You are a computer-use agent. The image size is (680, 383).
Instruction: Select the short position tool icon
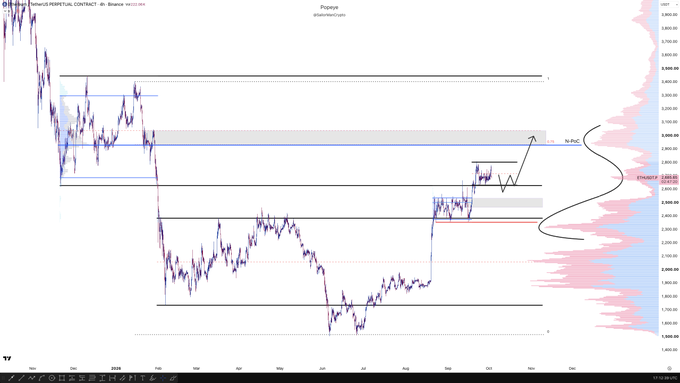[82, 378]
